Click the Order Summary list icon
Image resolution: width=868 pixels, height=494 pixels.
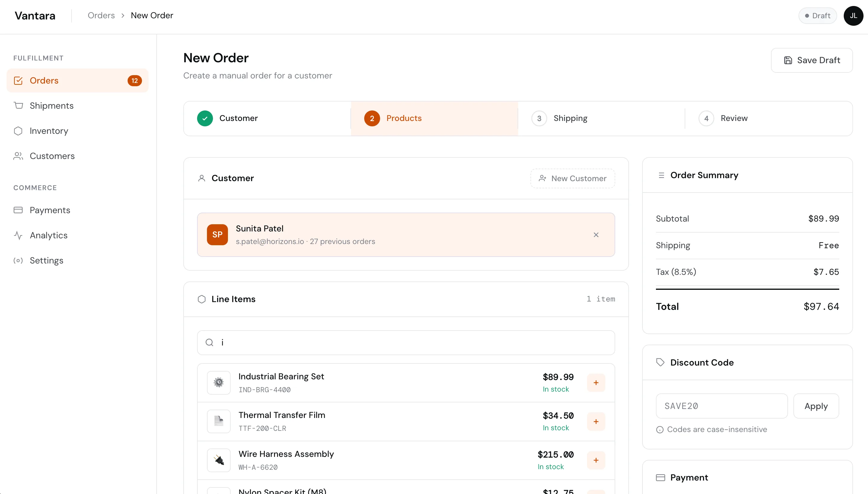pos(661,175)
